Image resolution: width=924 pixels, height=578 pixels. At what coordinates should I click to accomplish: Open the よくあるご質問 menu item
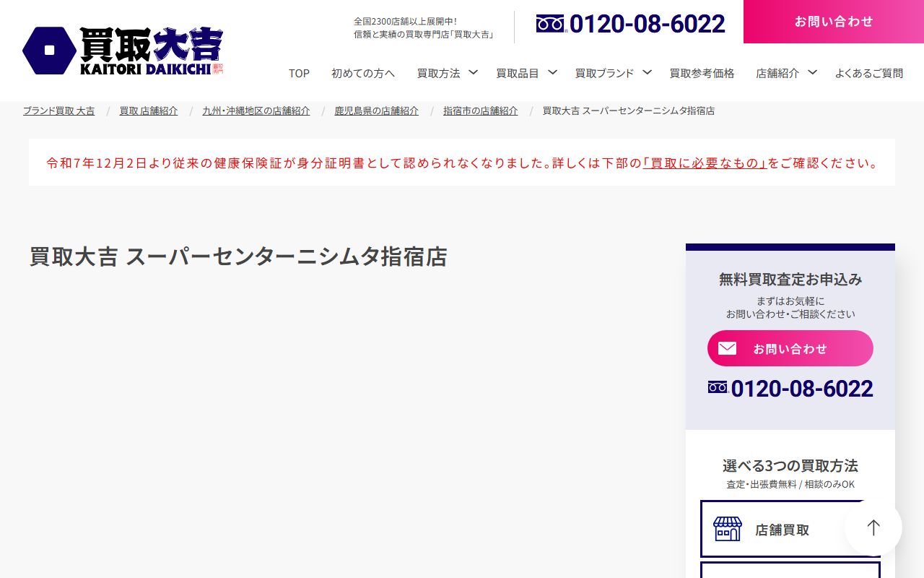tap(869, 73)
